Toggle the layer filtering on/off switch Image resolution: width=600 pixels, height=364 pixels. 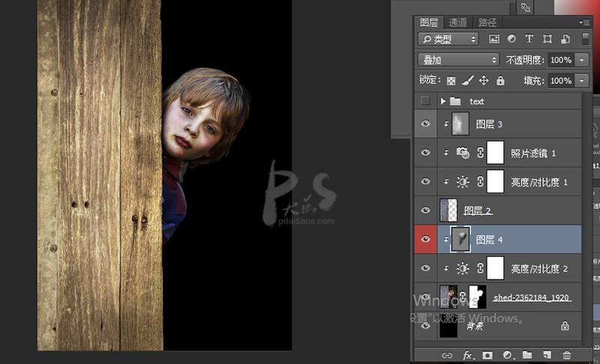click(585, 39)
